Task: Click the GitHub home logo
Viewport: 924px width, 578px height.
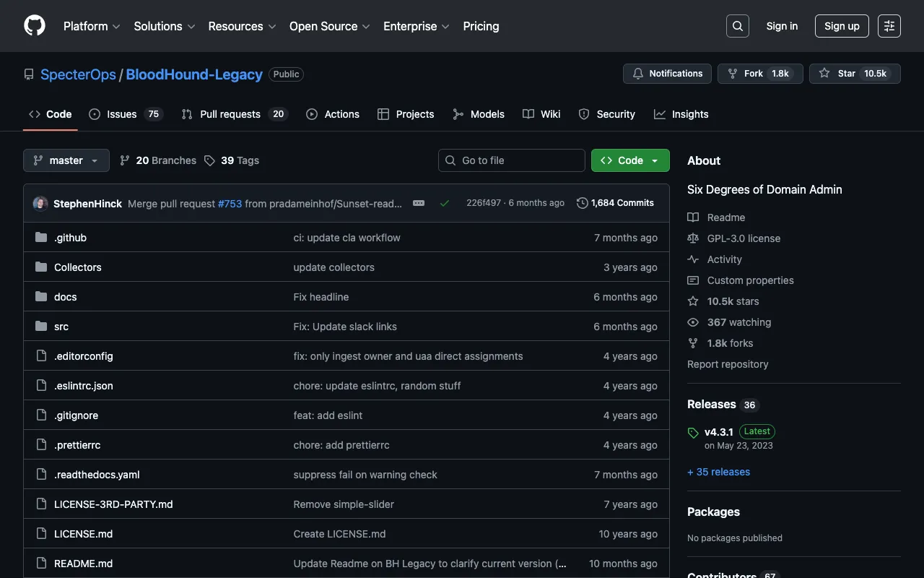Action: [34, 25]
